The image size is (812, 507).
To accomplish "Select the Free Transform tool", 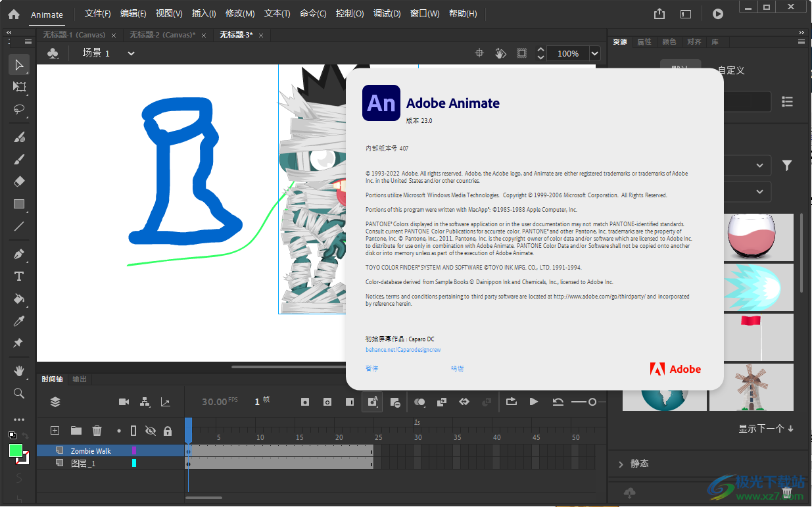I will coord(19,87).
